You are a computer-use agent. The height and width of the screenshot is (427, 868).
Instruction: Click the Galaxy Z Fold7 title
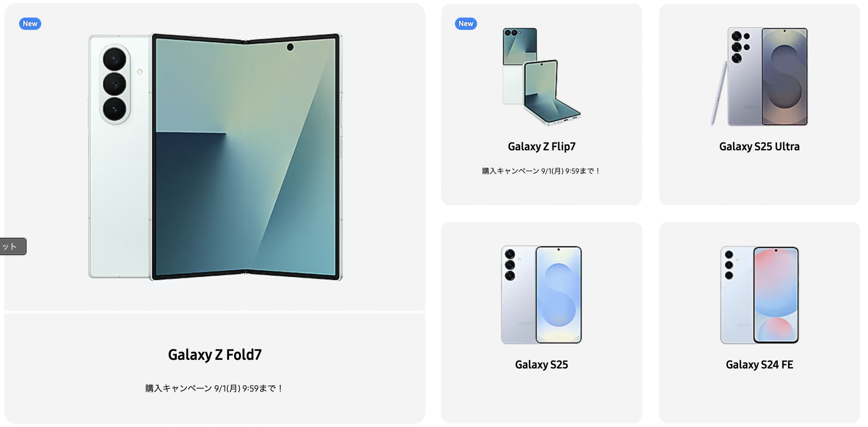pyautogui.click(x=215, y=355)
